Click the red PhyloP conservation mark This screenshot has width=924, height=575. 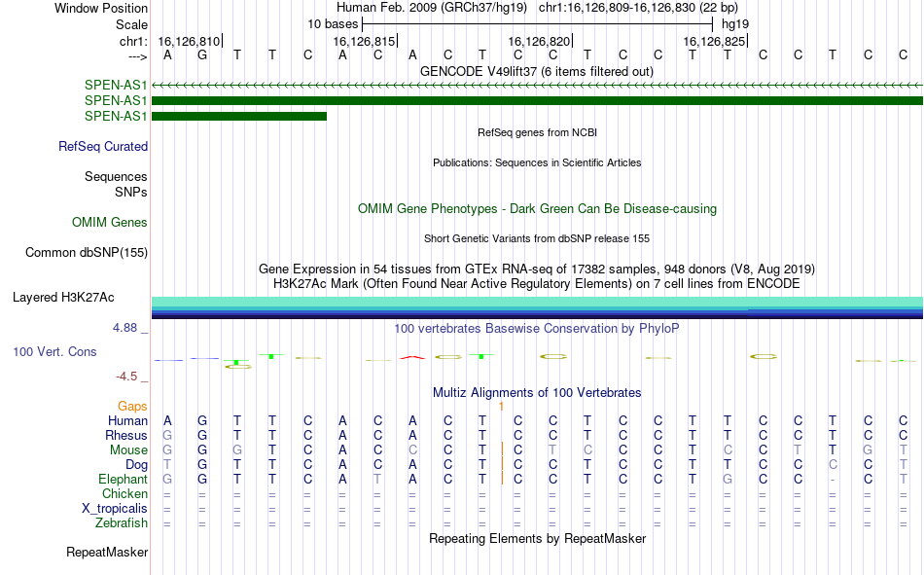412,357
